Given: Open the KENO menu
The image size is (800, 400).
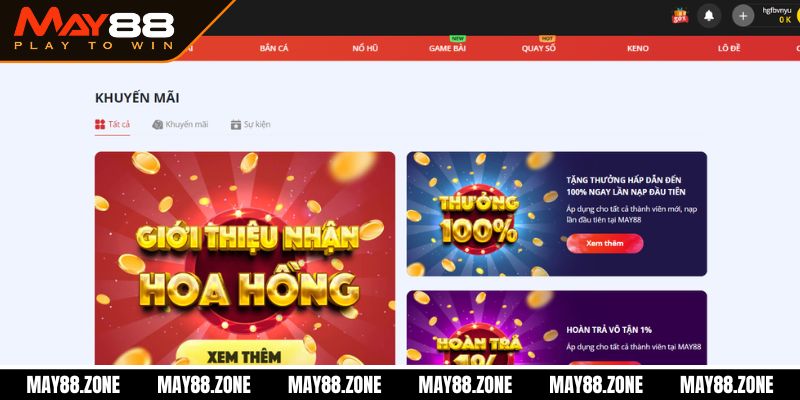Looking at the screenshot, I should 638,48.
